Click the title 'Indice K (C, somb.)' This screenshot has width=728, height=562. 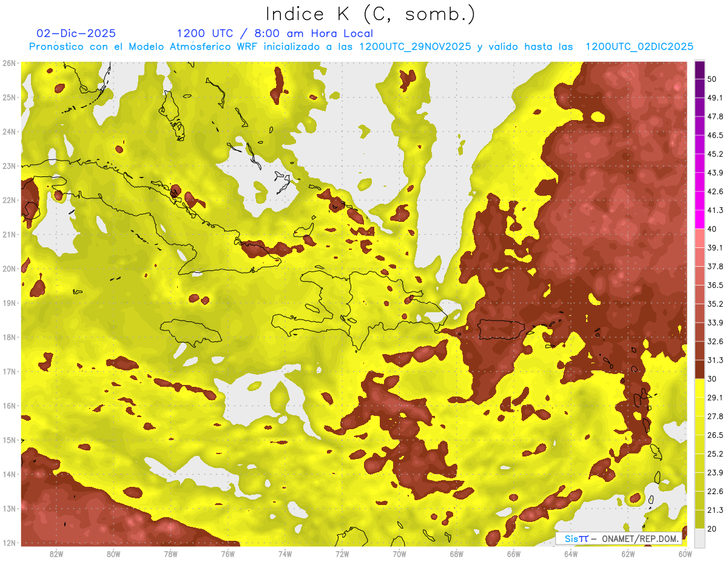pos(370,14)
